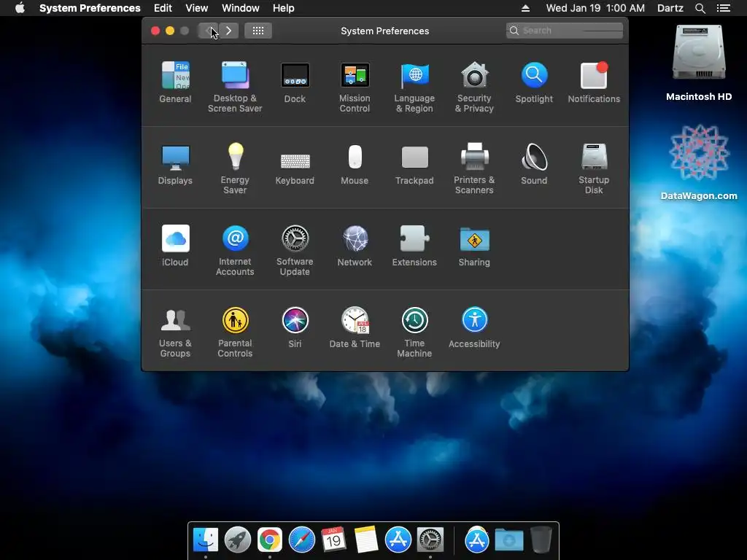The width and height of the screenshot is (747, 560).
Task: Open Date & Time preferences
Action: [355, 327]
